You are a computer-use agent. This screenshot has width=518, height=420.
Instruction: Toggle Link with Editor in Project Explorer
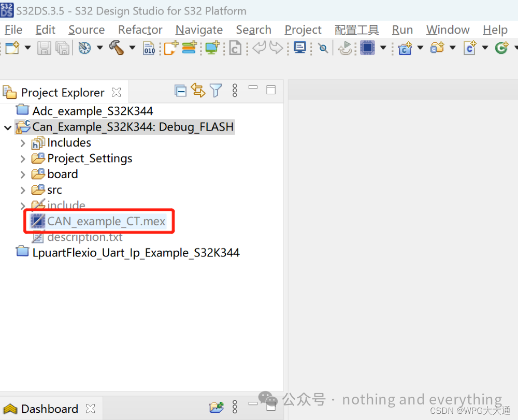[198, 90]
